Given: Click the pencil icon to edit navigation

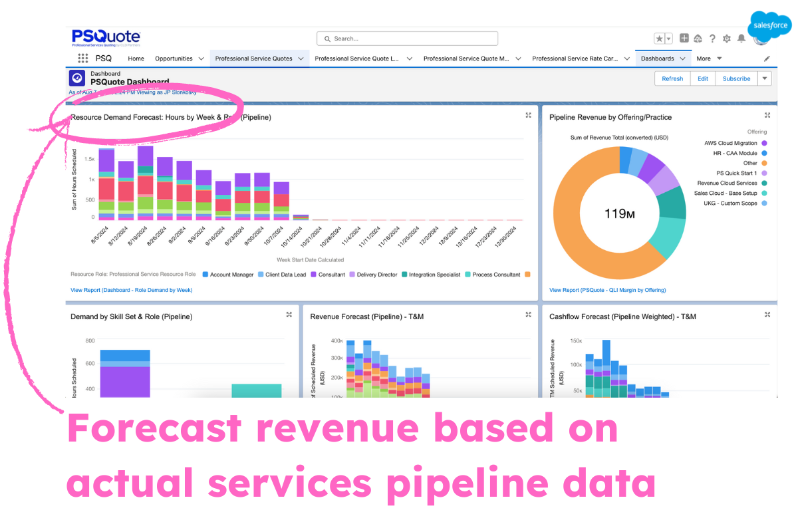Looking at the screenshot, I should [767, 59].
